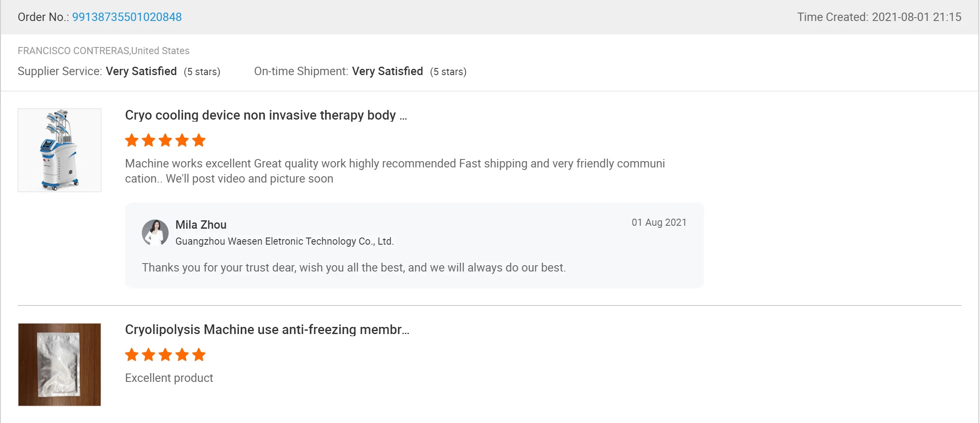Viewport: 980px width, 423px height.
Task: Click the FRANCISCO CONTRERAS buyer name
Action: (x=73, y=51)
